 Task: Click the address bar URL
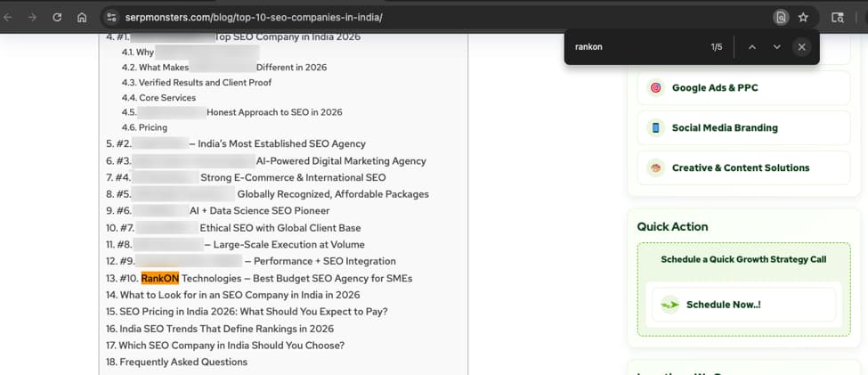(254, 17)
